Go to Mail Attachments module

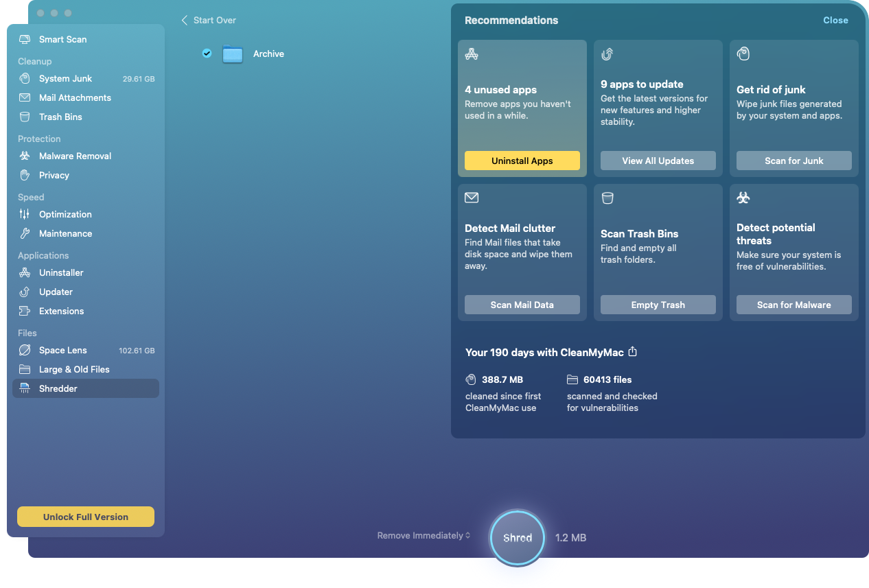86,98
